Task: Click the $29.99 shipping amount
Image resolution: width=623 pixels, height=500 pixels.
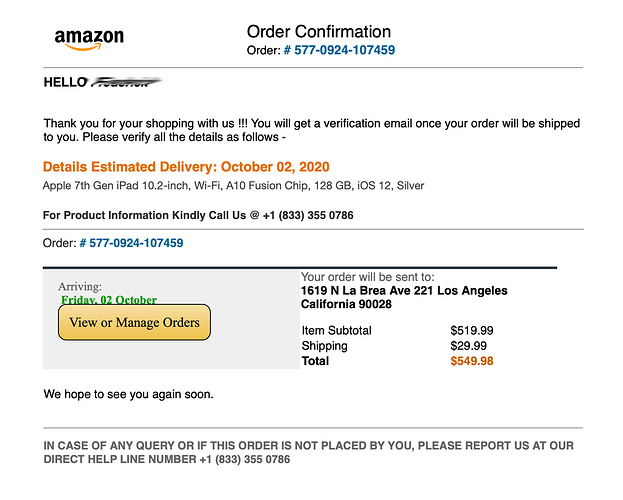Action: (x=468, y=346)
